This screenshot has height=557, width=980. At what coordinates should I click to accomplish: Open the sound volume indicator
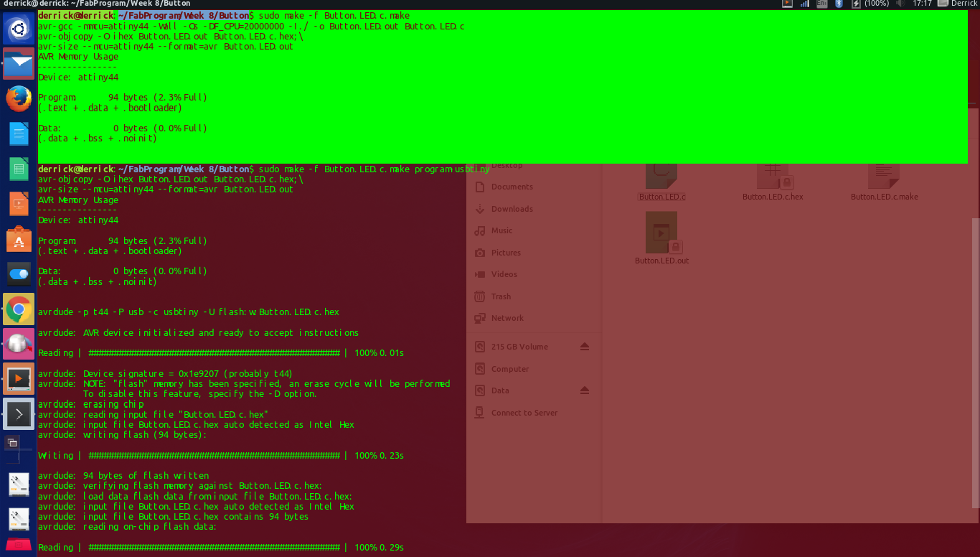click(x=900, y=4)
